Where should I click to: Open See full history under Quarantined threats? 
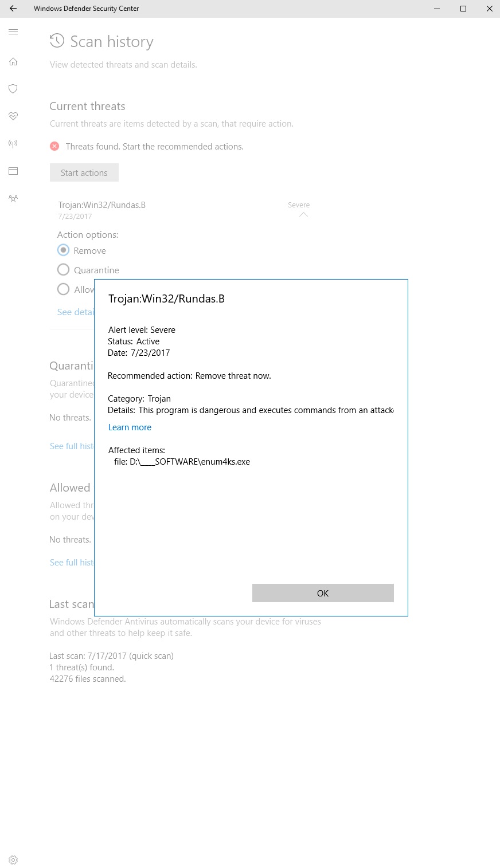click(x=72, y=446)
